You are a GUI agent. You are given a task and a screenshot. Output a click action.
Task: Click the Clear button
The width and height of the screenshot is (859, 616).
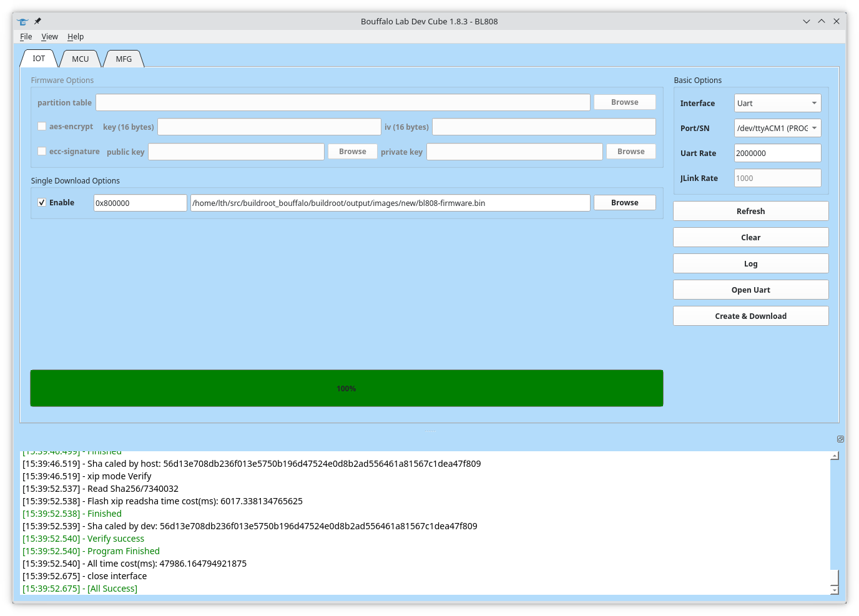750,237
